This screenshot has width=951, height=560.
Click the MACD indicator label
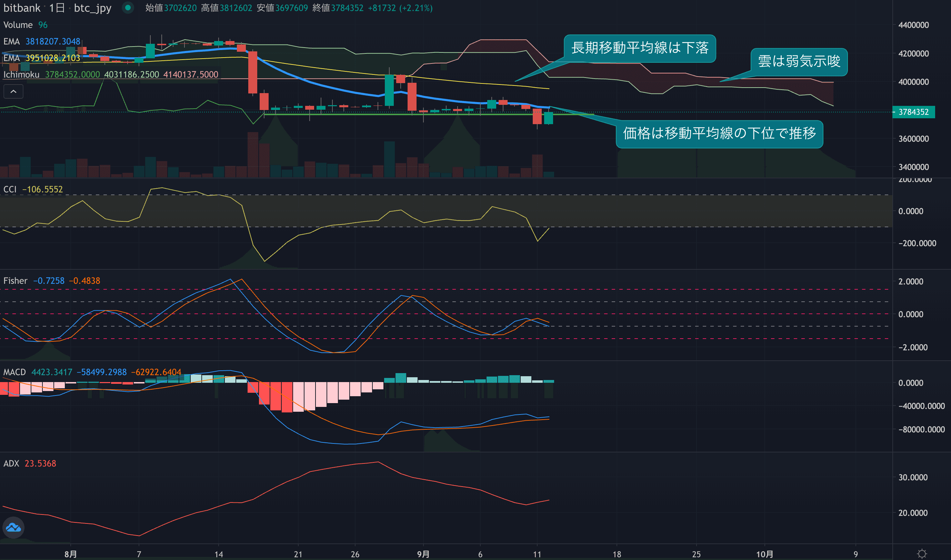[14, 372]
